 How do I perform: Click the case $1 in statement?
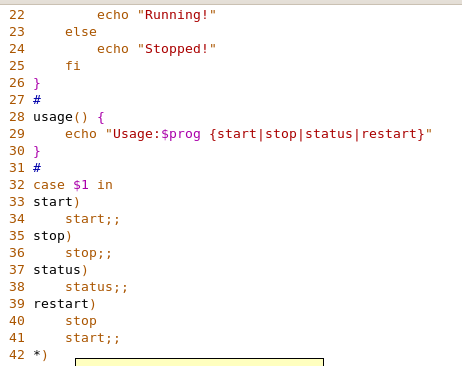73,185
